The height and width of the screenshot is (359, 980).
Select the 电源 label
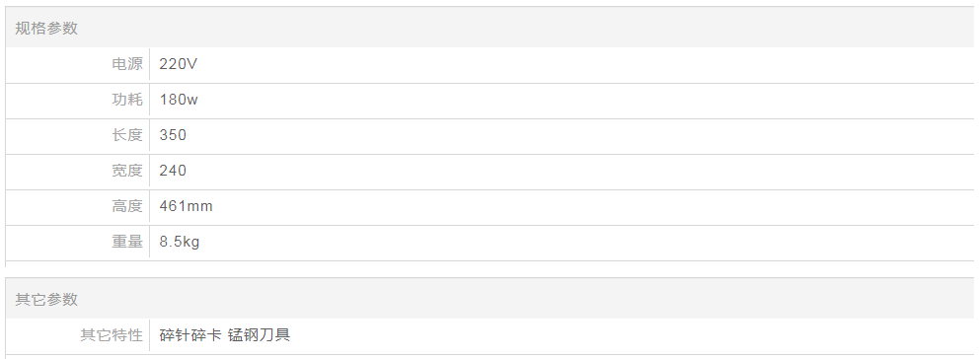tap(127, 64)
